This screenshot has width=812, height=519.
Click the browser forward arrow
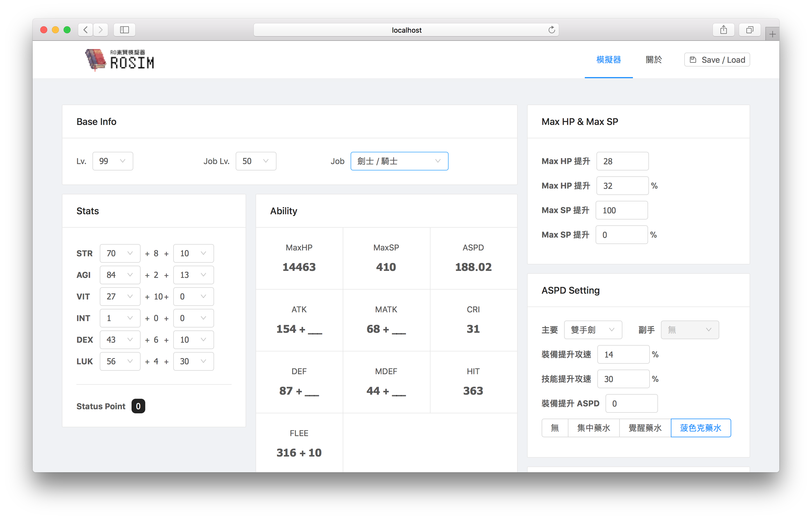coord(101,30)
